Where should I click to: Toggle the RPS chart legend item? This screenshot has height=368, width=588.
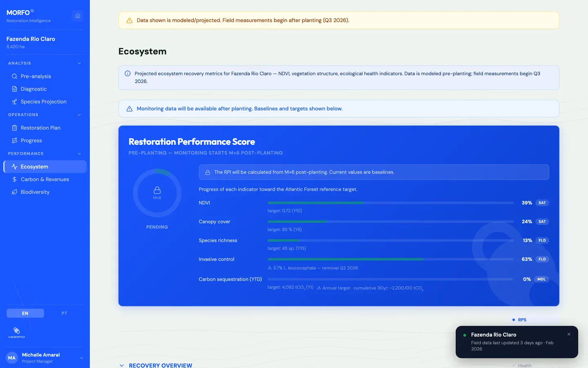click(519, 320)
